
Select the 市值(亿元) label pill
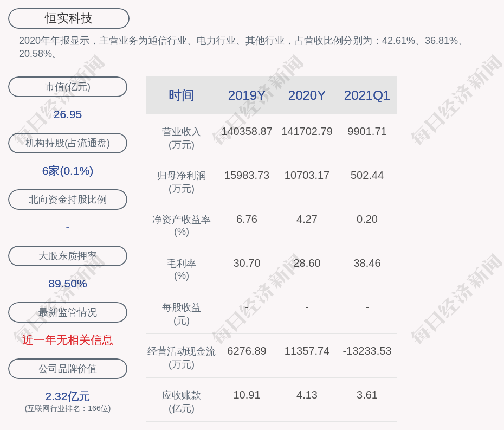click(x=68, y=87)
